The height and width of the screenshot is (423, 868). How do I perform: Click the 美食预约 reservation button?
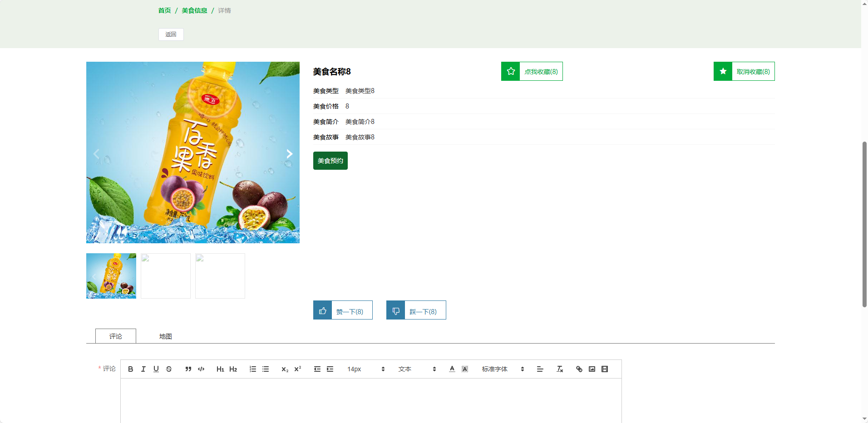pos(330,161)
